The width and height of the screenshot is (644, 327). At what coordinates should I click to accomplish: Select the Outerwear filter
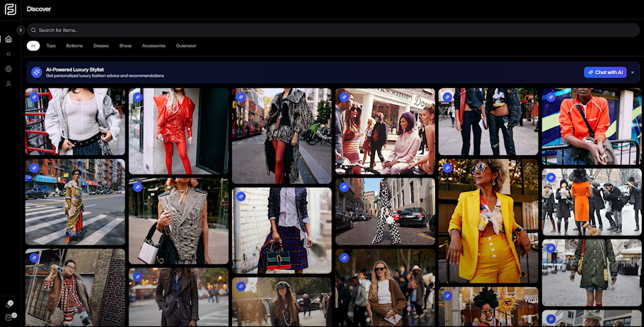[x=186, y=46]
